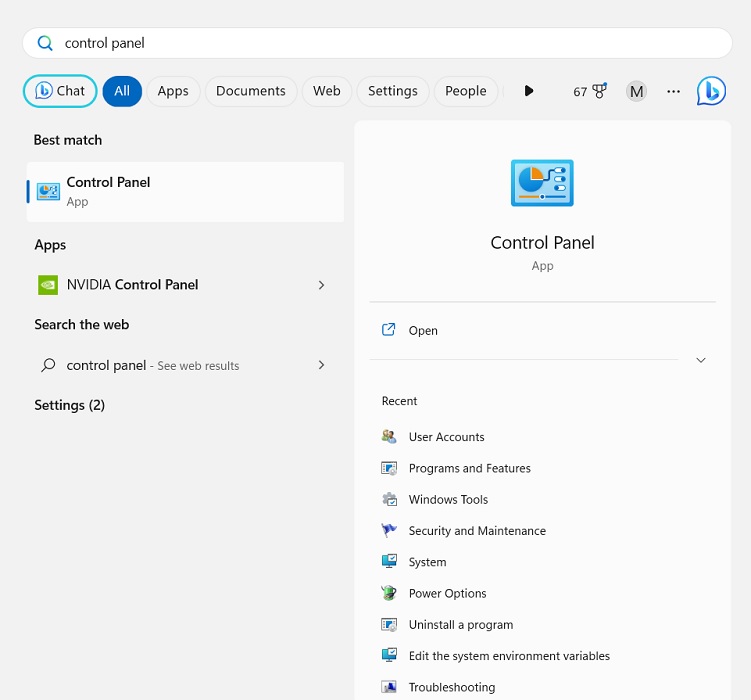Screen dimensions: 751x700
Task: Click the Power Options battery icon
Action: coord(389,593)
